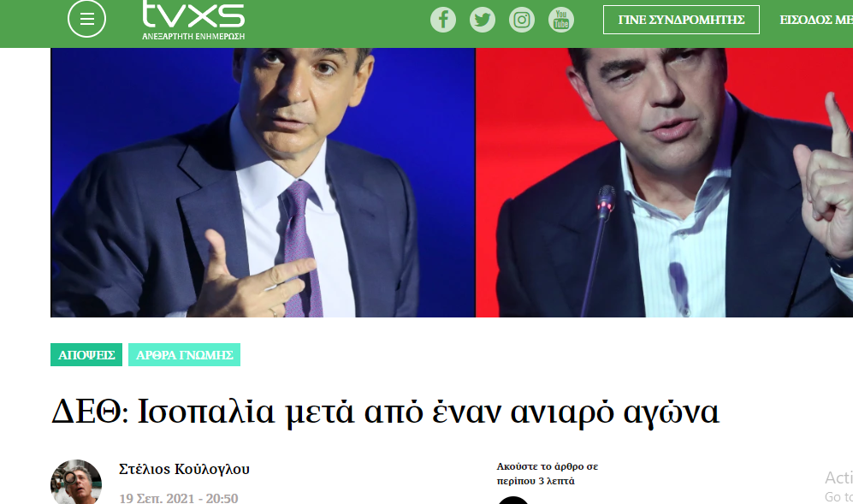Image resolution: width=853 pixels, height=504 pixels.
Task: Open the tvxs Facebook page icon
Action: (443, 21)
